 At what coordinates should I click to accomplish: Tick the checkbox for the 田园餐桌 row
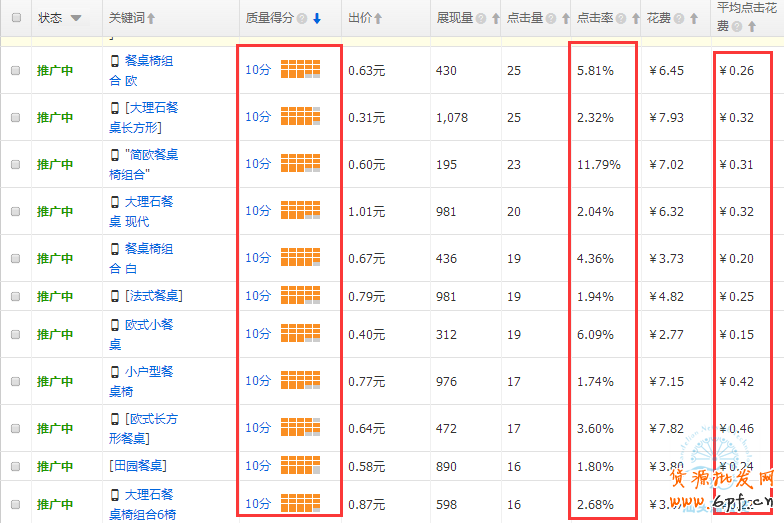15,466
